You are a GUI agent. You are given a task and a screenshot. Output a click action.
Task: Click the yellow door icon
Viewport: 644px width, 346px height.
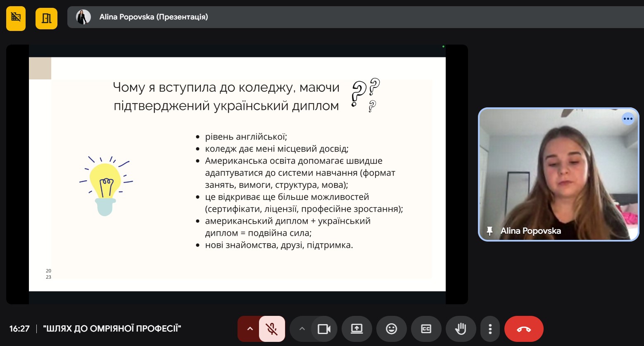tap(46, 18)
